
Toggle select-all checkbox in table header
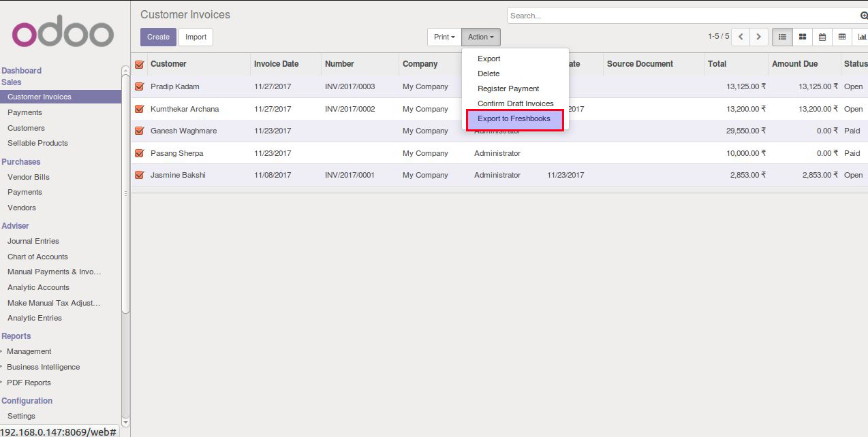coord(139,64)
